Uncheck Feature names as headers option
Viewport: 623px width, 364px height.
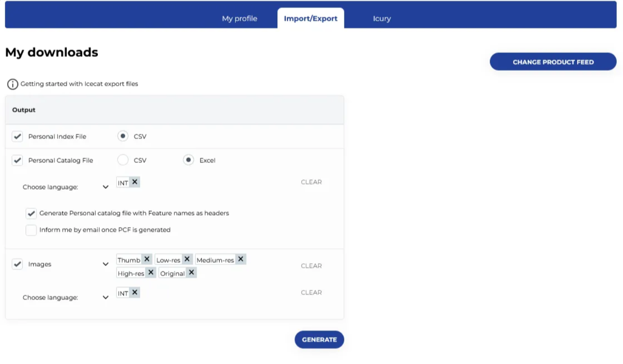pyautogui.click(x=31, y=213)
